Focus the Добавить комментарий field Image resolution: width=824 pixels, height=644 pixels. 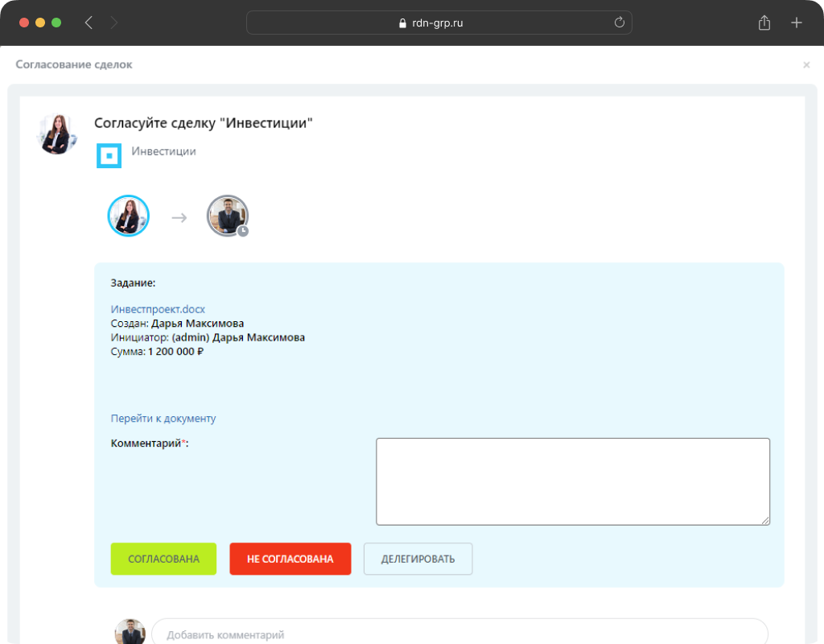[x=459, y=634]
